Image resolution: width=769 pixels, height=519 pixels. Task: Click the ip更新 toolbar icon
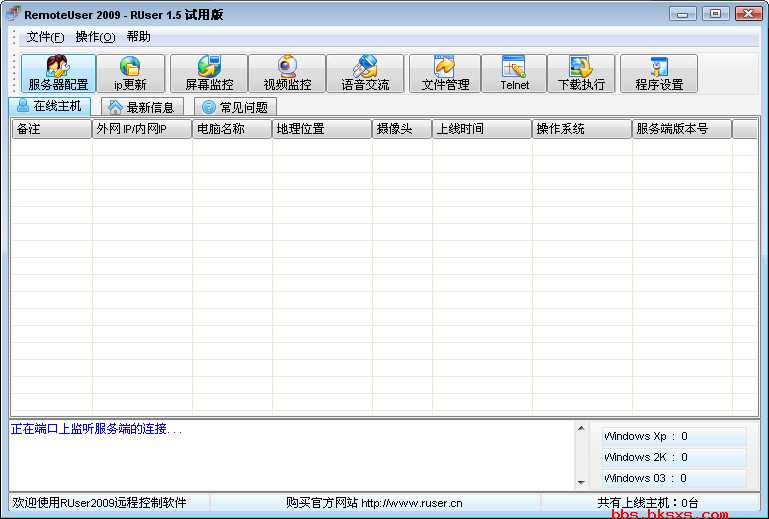[130, 74]
